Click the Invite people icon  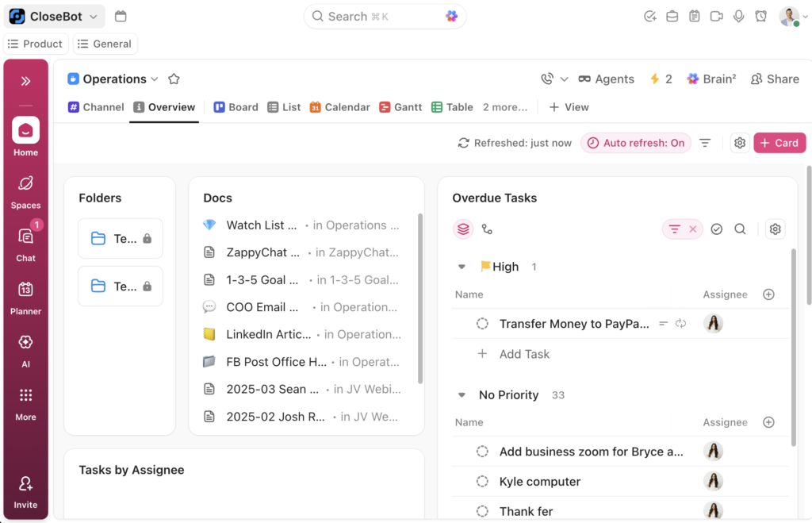25,492
